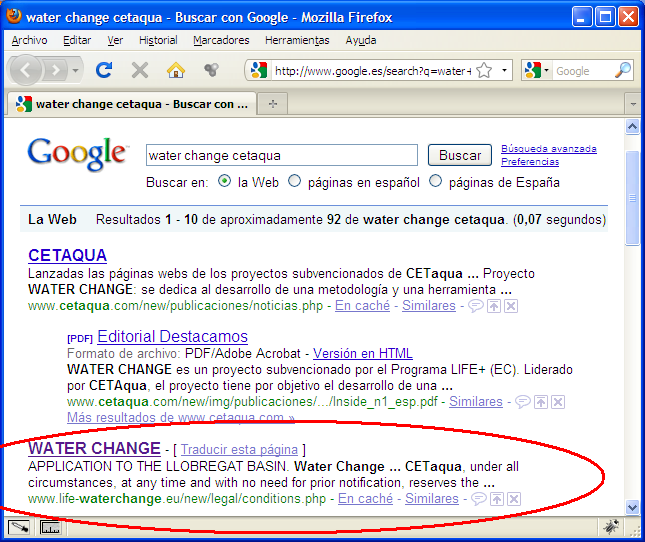Click the magnifying glass search icon

(x=623, y=70)
